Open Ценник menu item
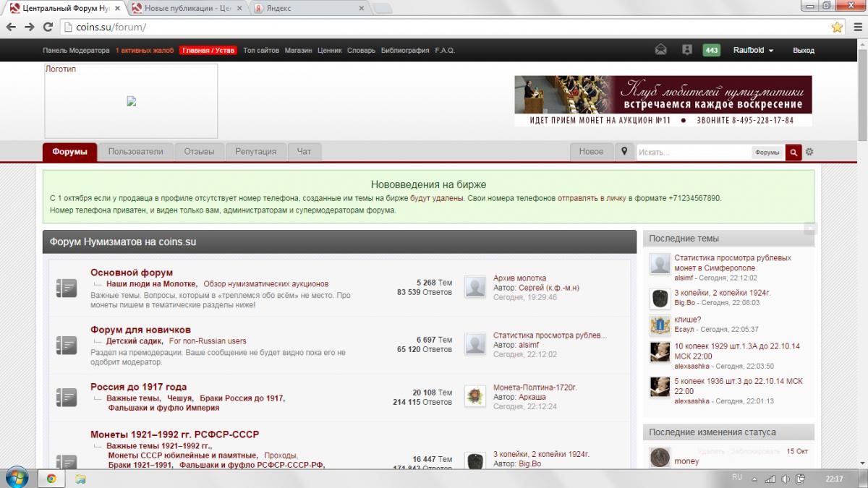Viewport: 868px width, 488px height. tap(330, 51)
